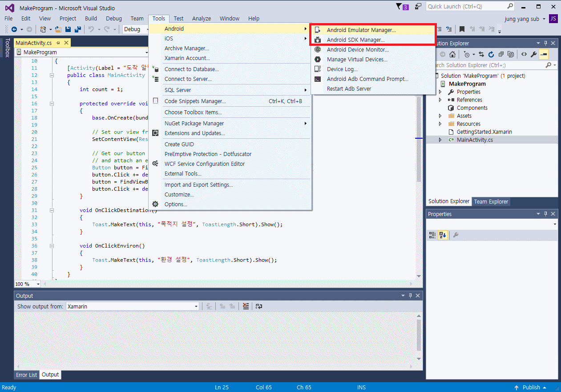Close the MainActivity.cs tab
This screenshot has width=561, height=392.
click(x=66, y=43)
